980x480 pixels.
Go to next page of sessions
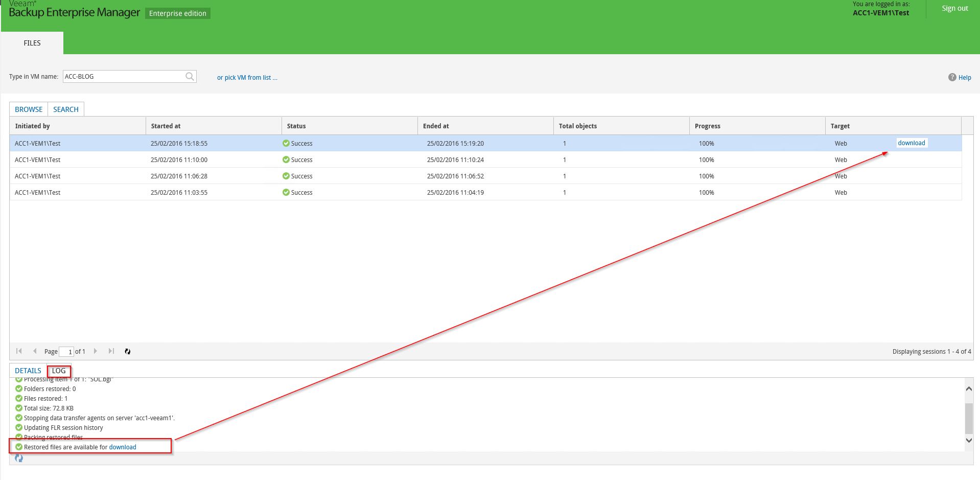[x=95, y=351]
